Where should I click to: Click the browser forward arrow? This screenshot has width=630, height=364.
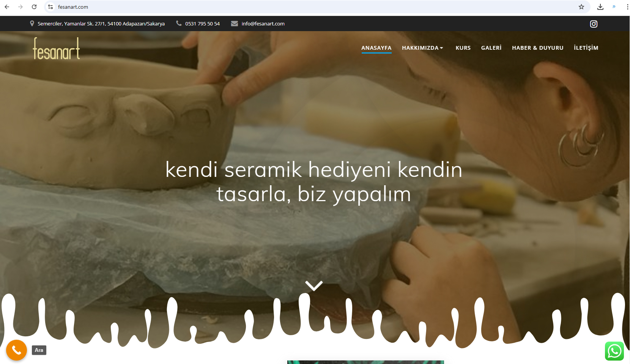[x=20, y=7]
